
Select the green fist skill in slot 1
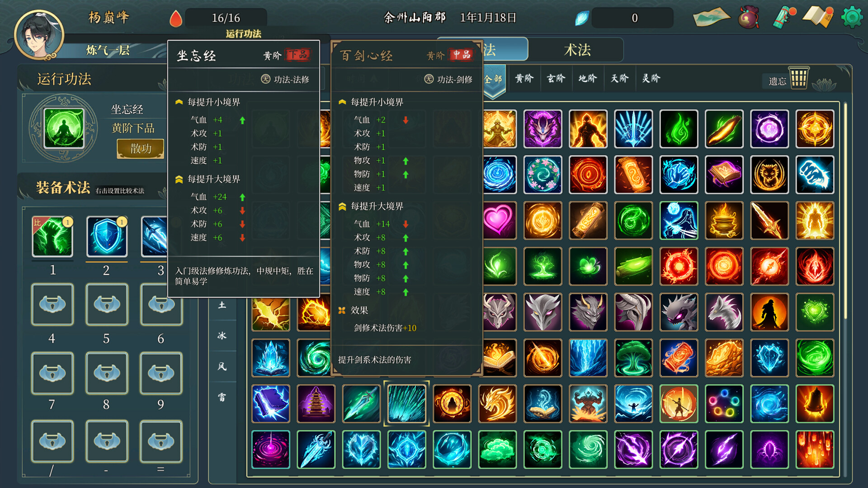52,236
